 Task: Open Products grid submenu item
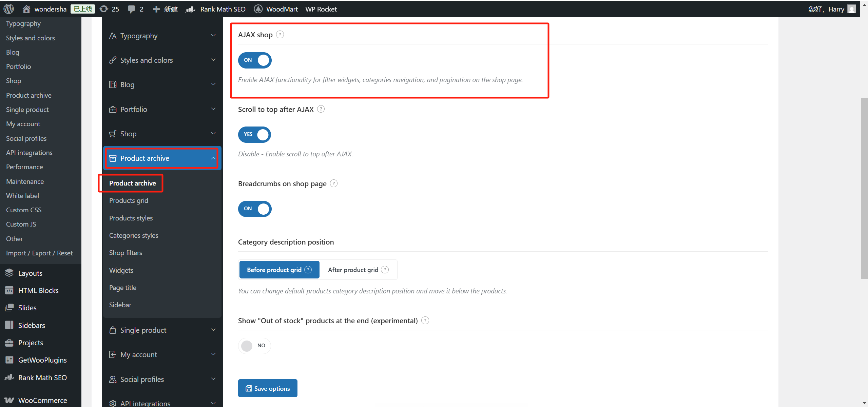coord(129,200)
